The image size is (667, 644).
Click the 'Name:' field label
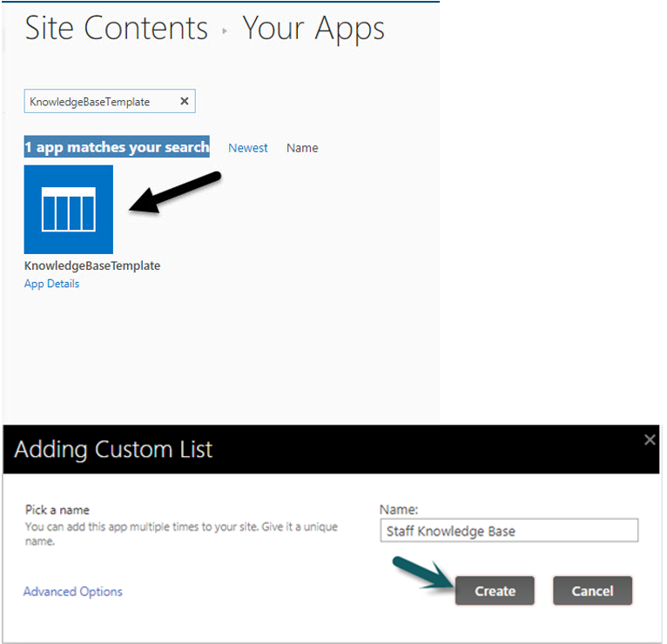[x=399, y=509]
